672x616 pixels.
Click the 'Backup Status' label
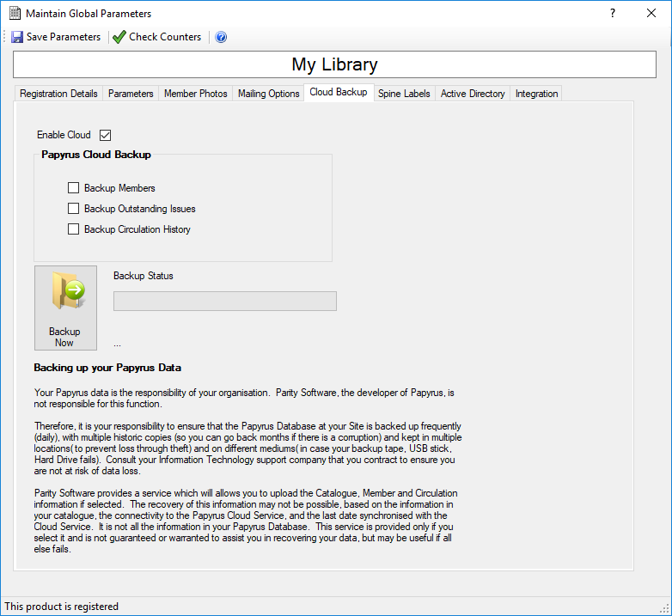(144, 276)
